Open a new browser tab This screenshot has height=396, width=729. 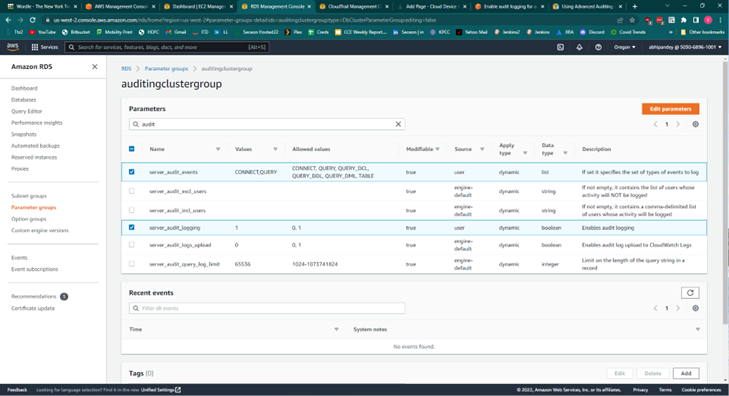(635, 7)
